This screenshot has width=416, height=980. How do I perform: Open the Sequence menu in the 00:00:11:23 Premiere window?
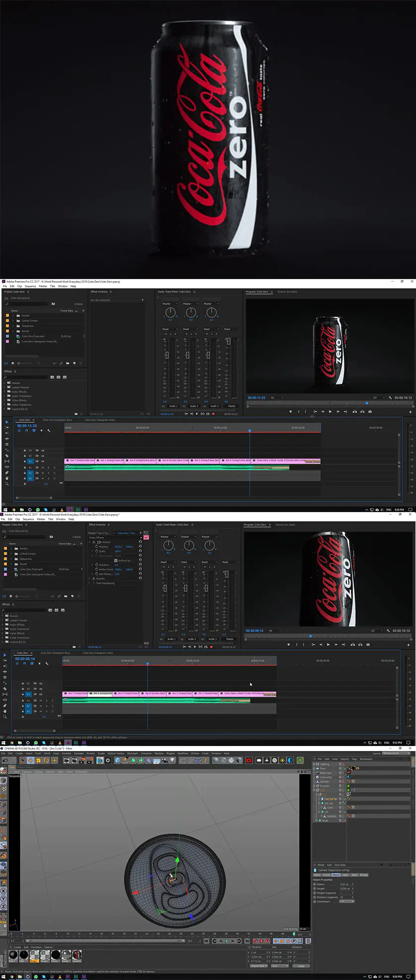pos(30,286)
